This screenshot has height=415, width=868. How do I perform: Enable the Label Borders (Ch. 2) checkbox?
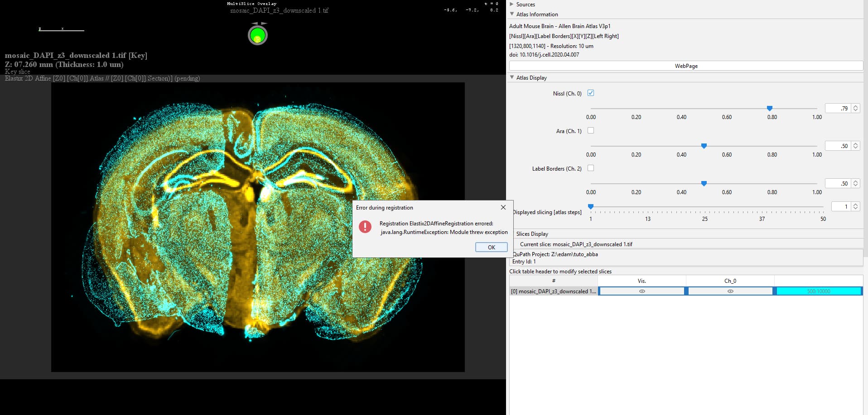coord(591,168)
